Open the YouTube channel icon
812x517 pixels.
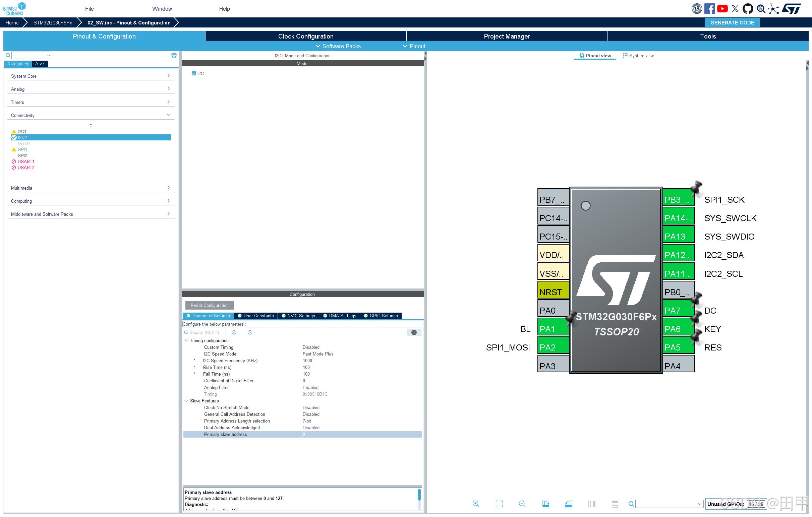pos(722,9)
